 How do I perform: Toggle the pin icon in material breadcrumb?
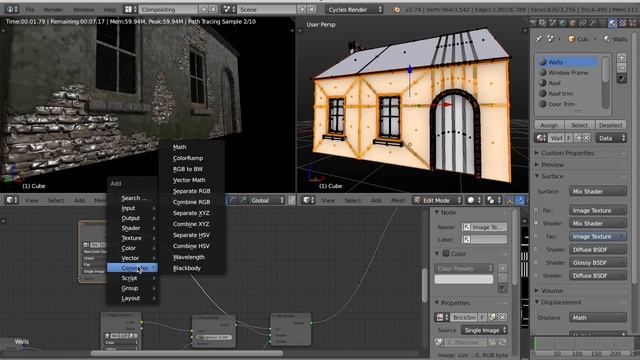[x=539, y=39]
